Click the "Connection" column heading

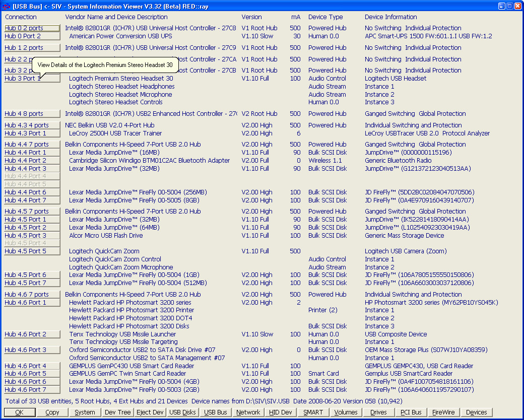tap(21, 17)
